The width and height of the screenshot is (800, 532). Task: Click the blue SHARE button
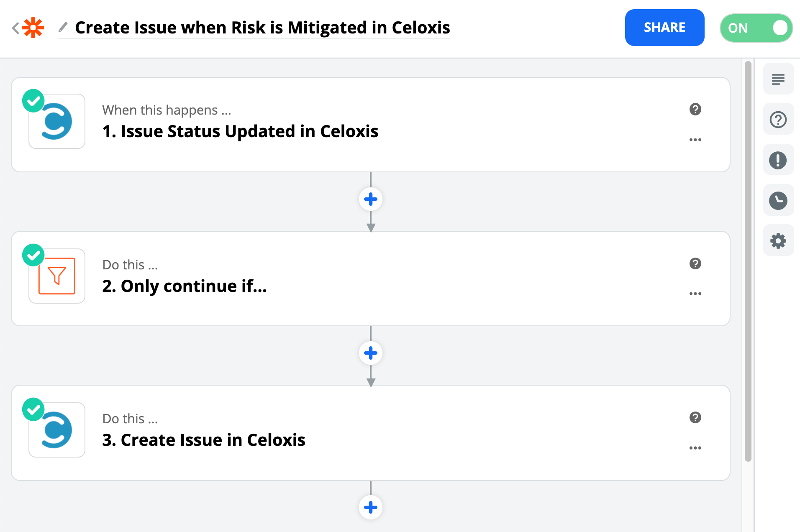pos(664,28)
